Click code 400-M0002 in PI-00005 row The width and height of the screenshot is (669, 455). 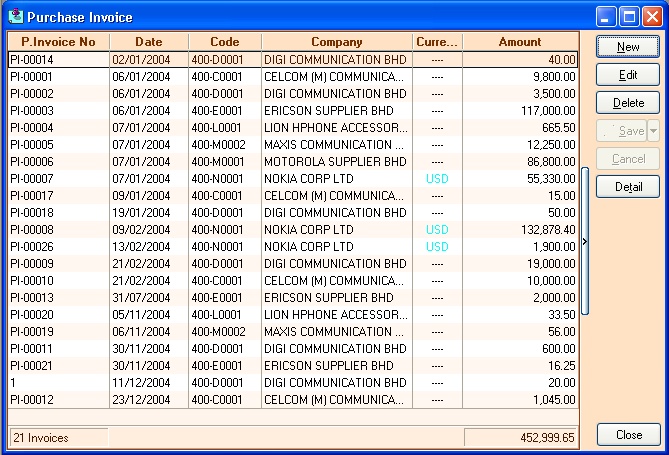pyautogui.click(x=225, y=145)
